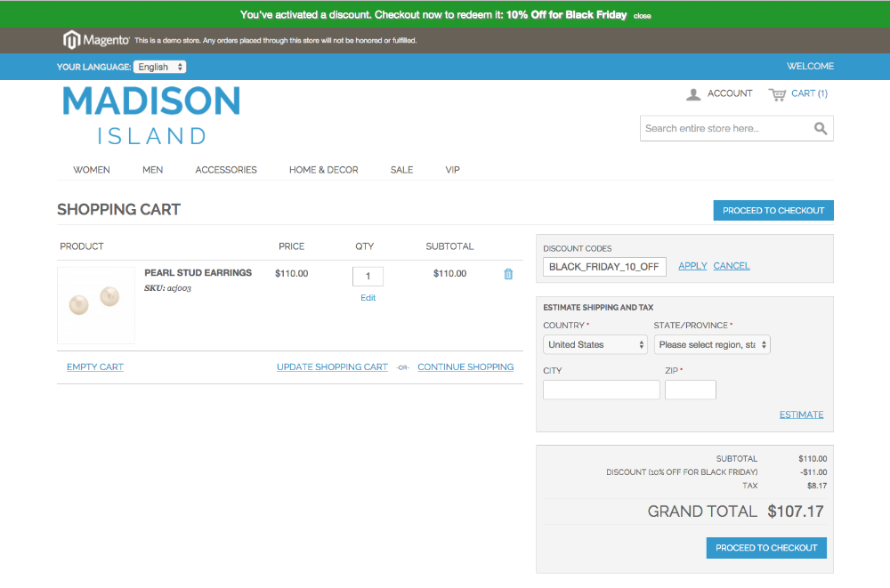The image size is (890, 588).
Task: Click the trash icon to remove earrings
Action: coord(508,274)
